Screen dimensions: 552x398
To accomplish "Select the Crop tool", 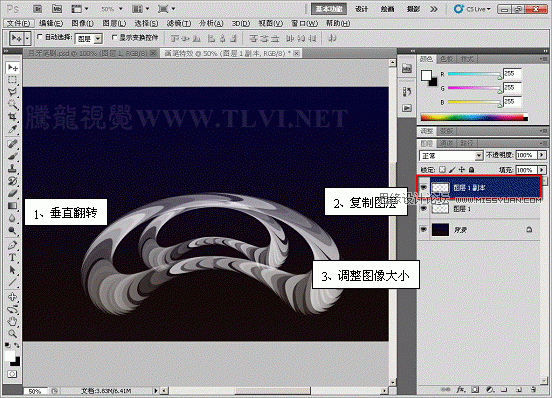I will coord(12,116).
